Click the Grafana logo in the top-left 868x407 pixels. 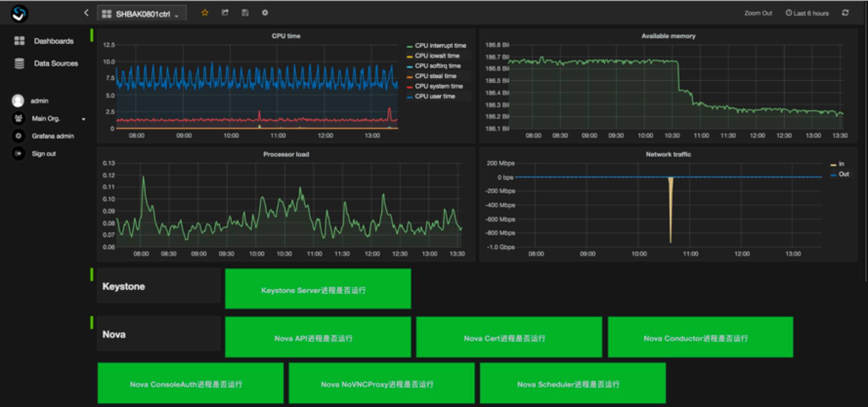click(x=19, y=13)
